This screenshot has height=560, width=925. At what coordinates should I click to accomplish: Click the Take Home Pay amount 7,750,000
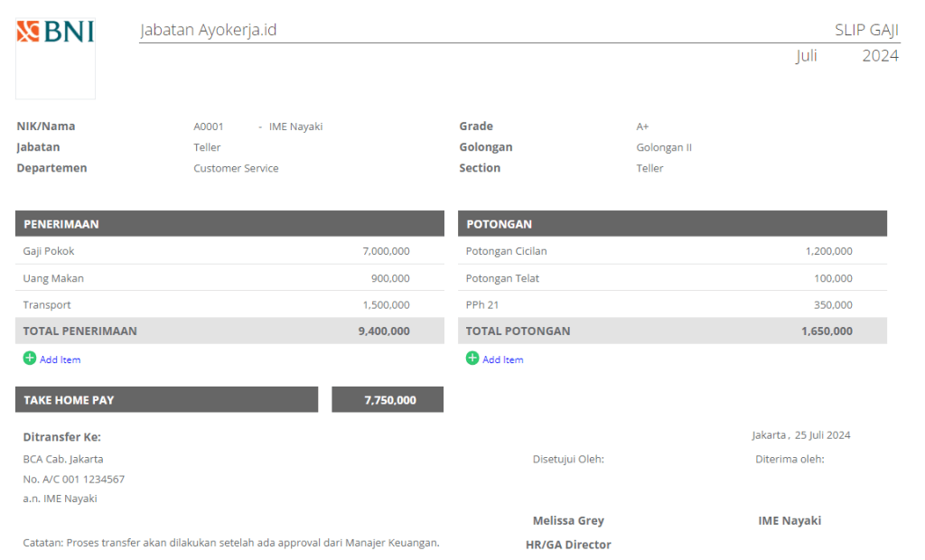(390, 400)
